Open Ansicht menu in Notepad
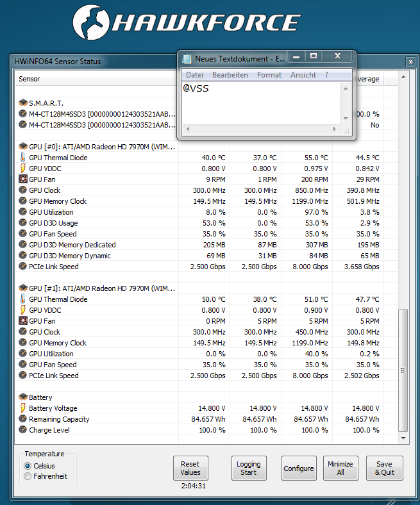Screen dimensions: 420x505 pos(303,75)
